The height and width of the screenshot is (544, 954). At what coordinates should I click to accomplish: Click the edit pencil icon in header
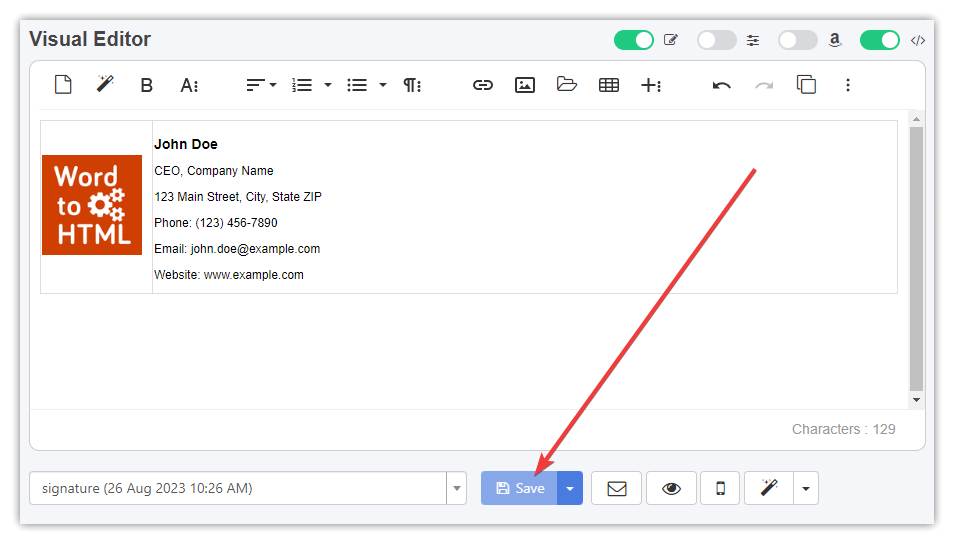pos(670,40)
